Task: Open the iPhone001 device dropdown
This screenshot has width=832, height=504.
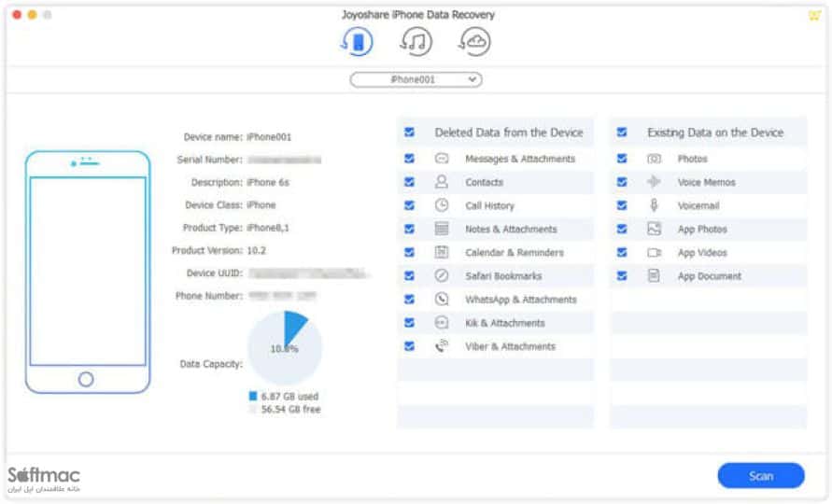Action: coord(416,79)
